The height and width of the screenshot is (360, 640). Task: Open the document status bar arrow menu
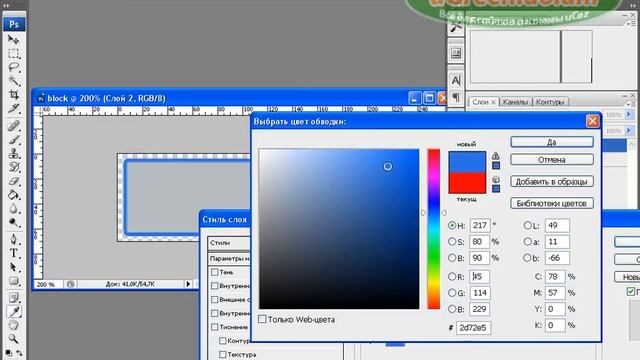click(188, 284)
